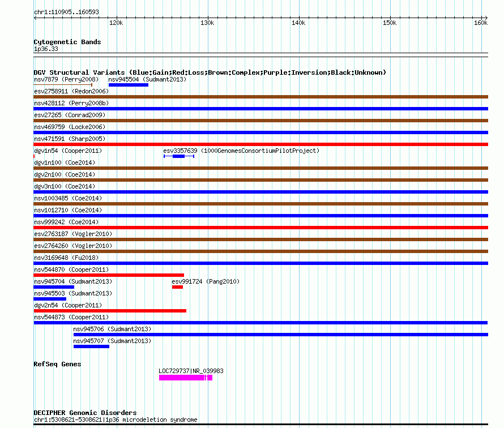The height and width of the screenshot is (428, 504).
Task: Open the nsv945503 (Sudmant2013) label
Action: (73, 293)
